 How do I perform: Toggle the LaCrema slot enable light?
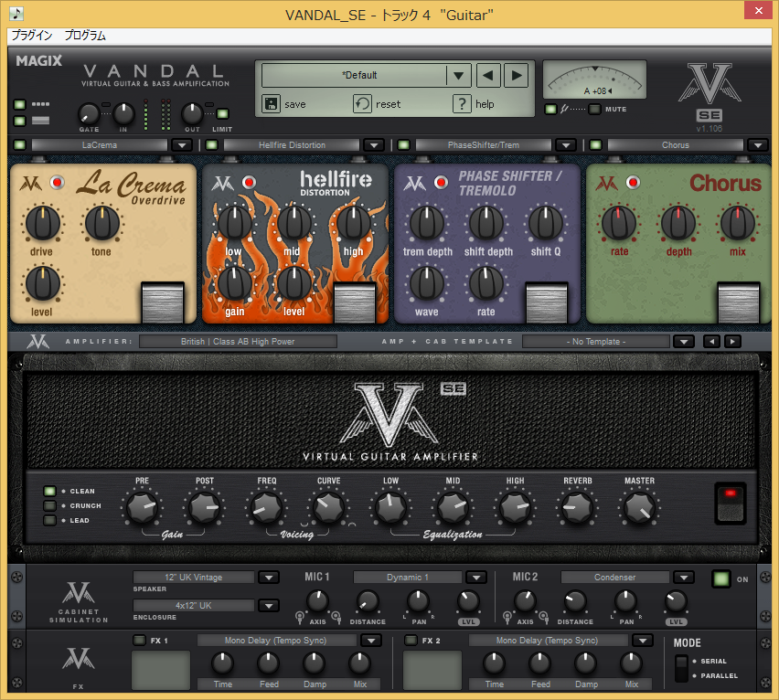(19, 145)
